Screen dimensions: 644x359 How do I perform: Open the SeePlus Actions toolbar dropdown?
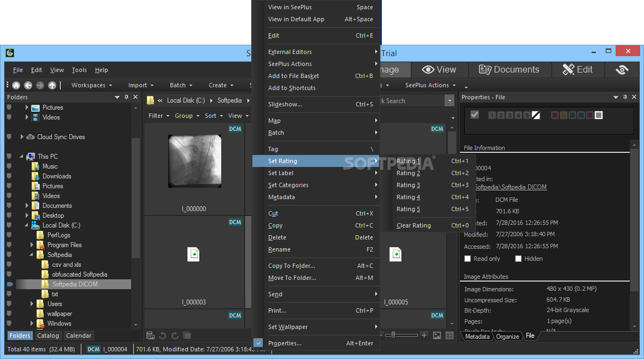[x=430, y=85]
